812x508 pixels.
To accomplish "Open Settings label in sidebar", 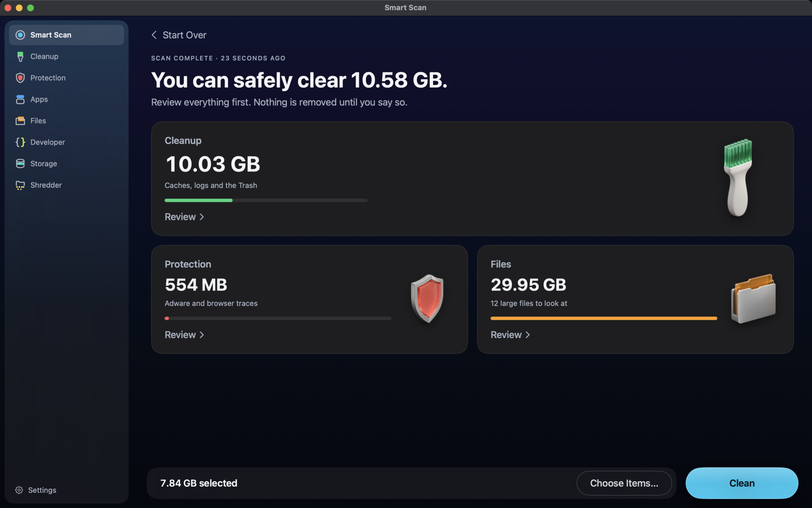I will pos(42,490).
